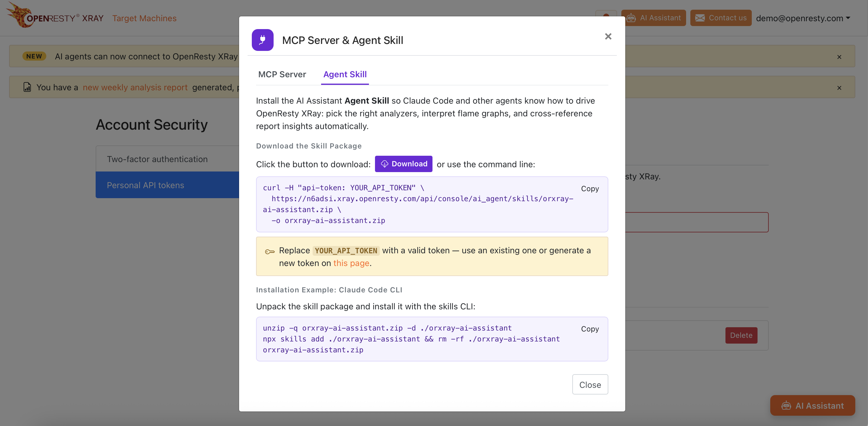This screenshot has height=426, width=868.
Task: Open the 'this page' token link
Action: (x=351, y=263)
